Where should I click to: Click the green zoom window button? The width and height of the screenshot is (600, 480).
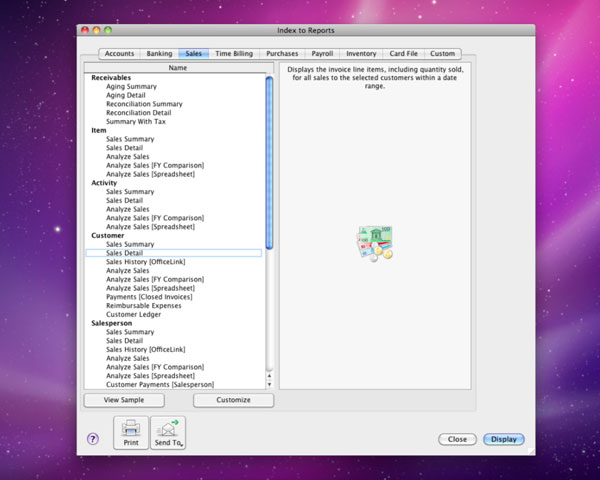(x=108, y=30)
